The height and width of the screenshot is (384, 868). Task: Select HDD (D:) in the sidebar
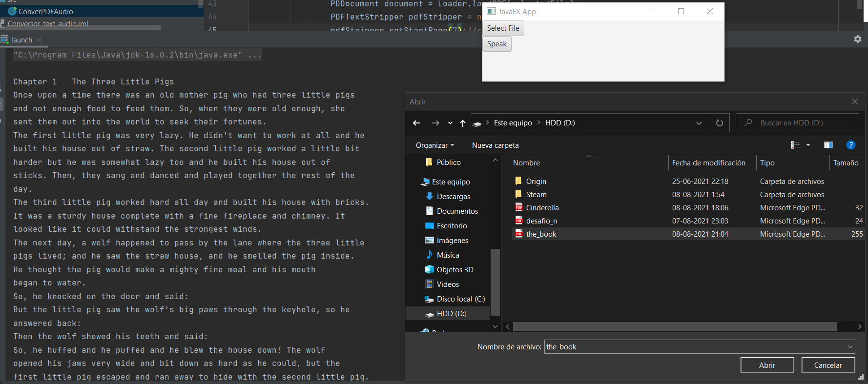(448, 313)
